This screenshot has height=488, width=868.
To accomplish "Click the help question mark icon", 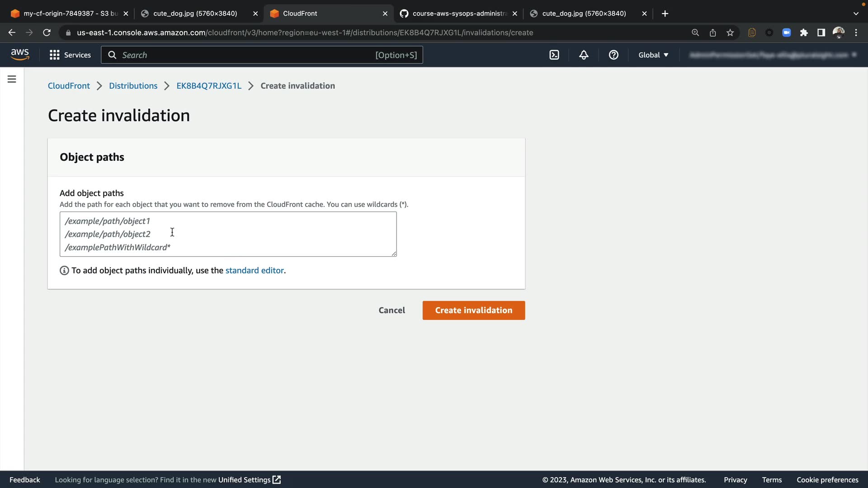I will [613, 55].
